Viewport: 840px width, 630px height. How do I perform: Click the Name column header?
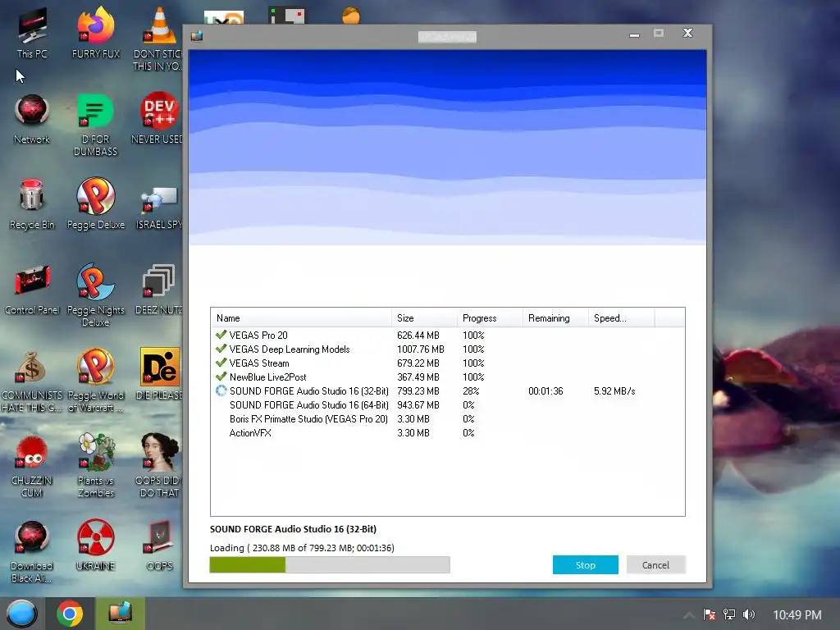click(x=301, y=317)
